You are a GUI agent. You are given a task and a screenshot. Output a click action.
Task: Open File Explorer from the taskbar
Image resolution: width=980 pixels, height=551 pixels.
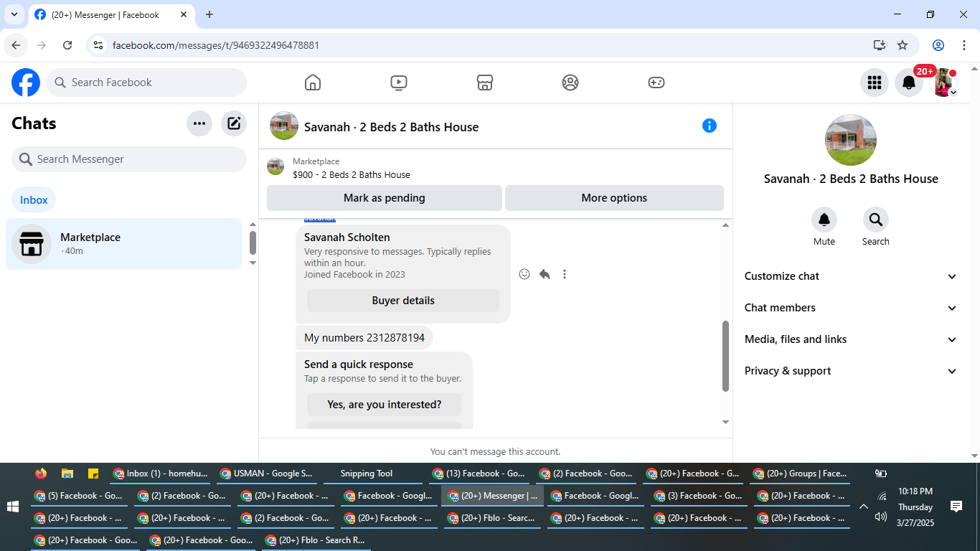(x=67, y=474)
